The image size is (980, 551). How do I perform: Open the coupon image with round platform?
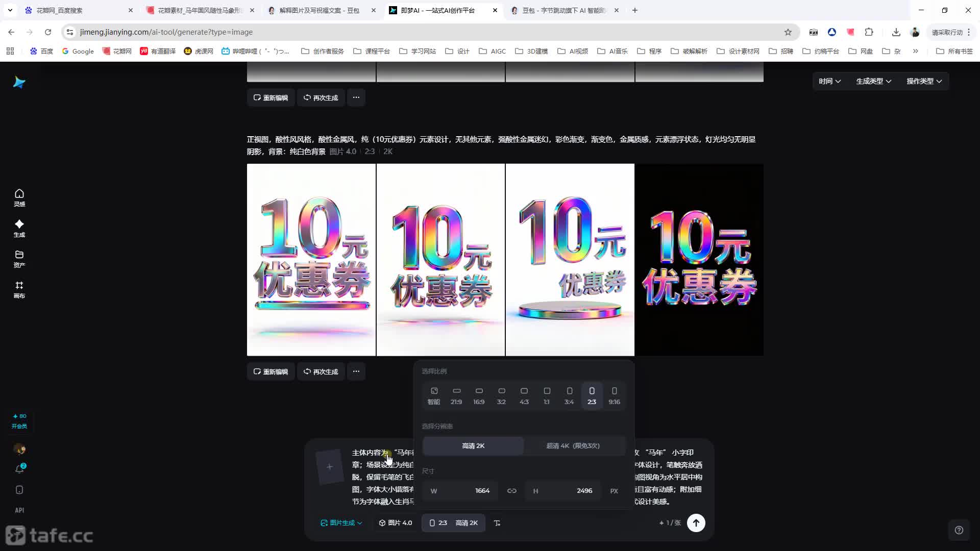coord(570,260)
